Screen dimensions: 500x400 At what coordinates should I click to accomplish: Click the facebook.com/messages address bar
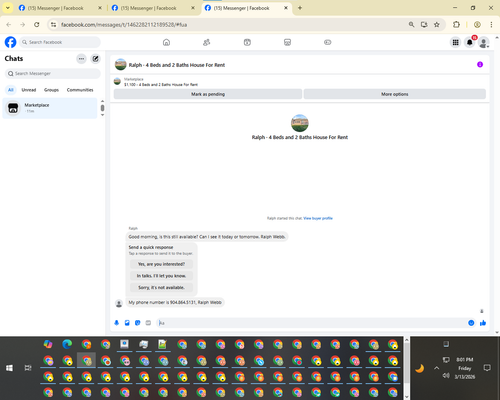click(230, 25)
